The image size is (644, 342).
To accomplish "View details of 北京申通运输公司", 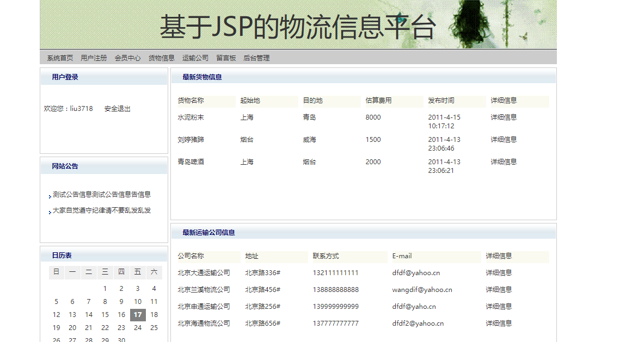I will pyautogui.click(x=498, y=306).
